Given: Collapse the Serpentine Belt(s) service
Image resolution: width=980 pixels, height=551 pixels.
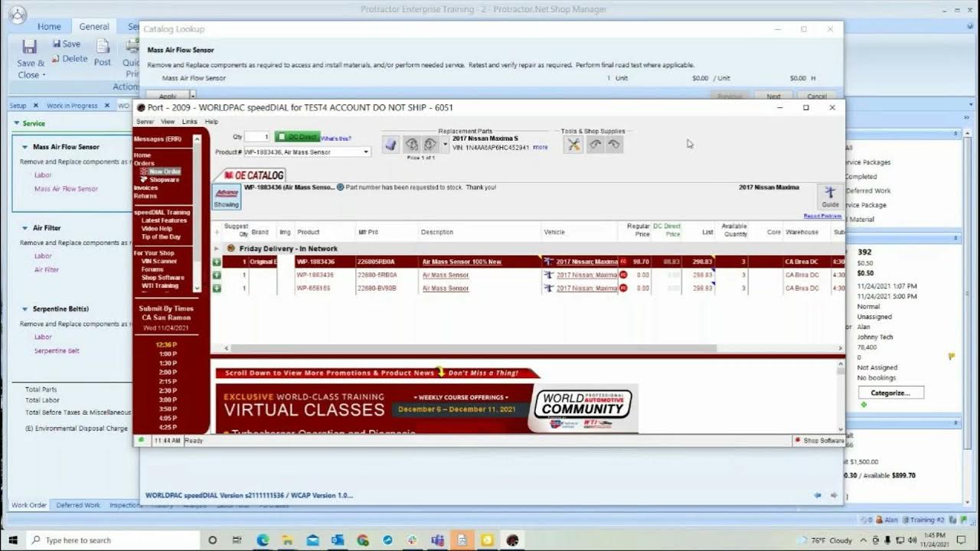Looking at the screenshot, I should tap(25, 309).
